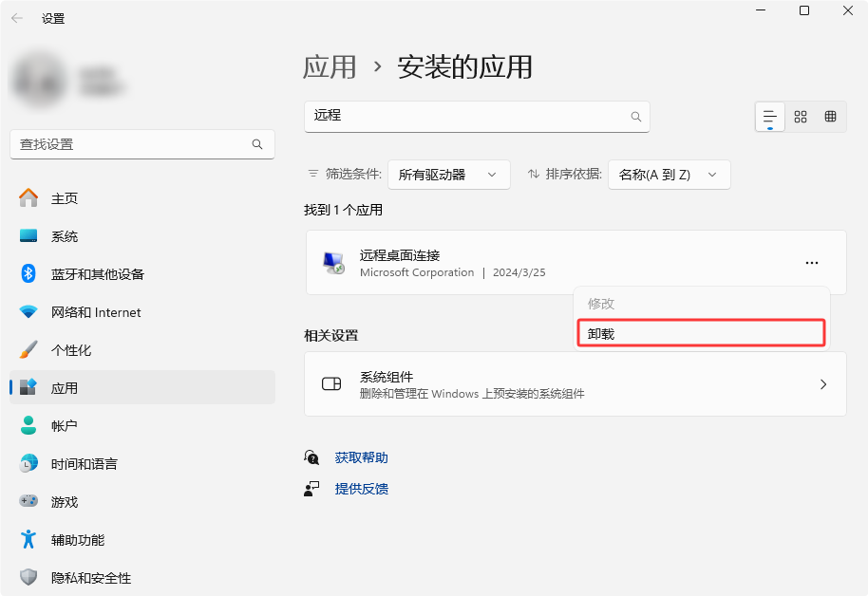
Task: Open more options for Remote Desktop Connection
Action: [811, 263]
